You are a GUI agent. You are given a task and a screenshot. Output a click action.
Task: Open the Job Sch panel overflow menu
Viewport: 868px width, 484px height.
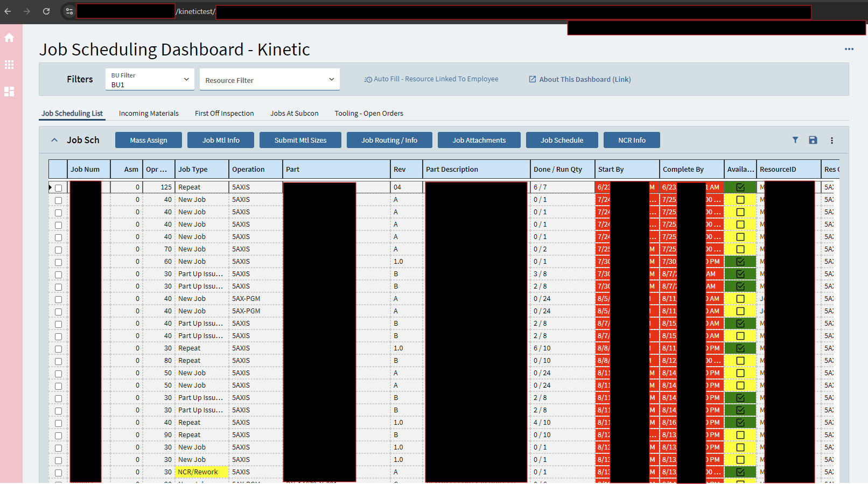click(x=832, y=141)
